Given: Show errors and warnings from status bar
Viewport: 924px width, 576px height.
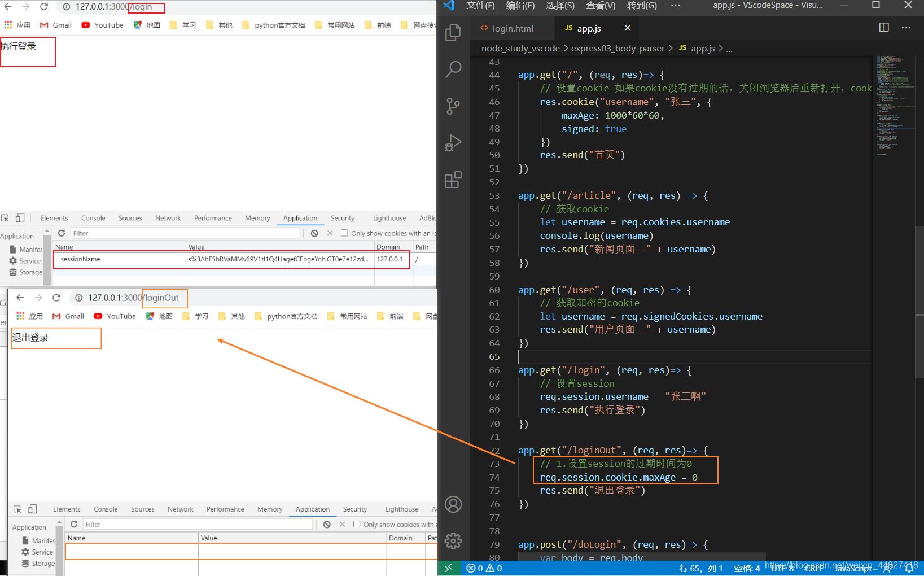Looking at the screenshot, I should (x=484, y=568).
